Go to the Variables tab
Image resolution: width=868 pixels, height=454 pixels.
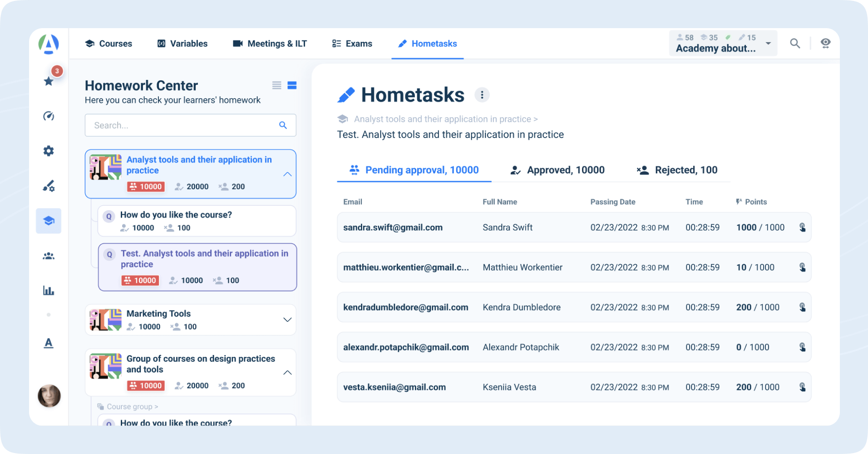pos(182,44)
